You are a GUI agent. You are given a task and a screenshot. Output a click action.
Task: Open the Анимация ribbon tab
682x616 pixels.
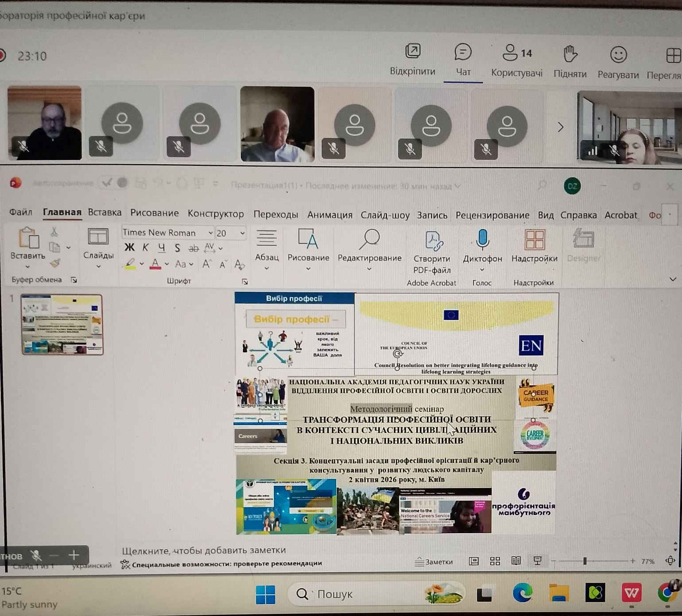[330, 215]
